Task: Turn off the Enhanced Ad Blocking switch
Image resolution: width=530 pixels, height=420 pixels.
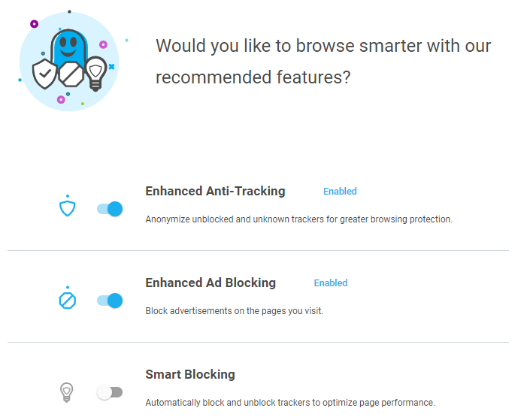Action: click(110, 301)
